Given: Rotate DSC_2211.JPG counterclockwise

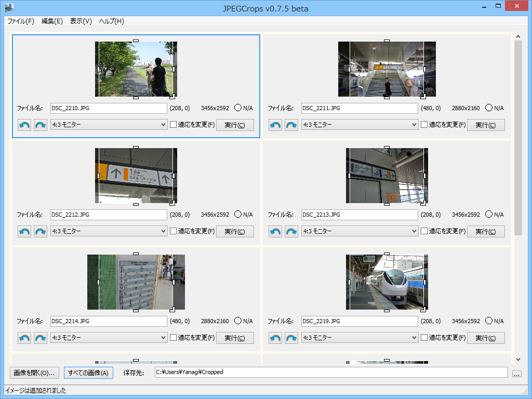Looking at the screenshot, I should (x=275, y=125).
